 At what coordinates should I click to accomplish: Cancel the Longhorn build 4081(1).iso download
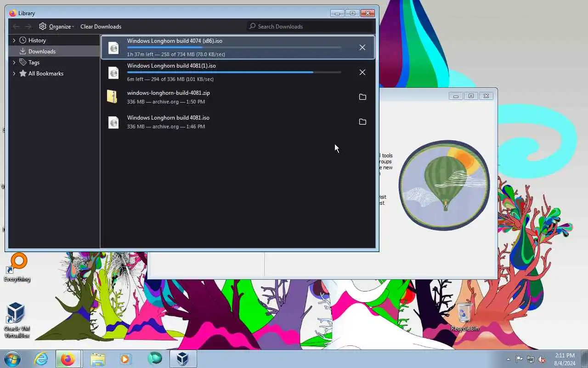click(362, 72)
